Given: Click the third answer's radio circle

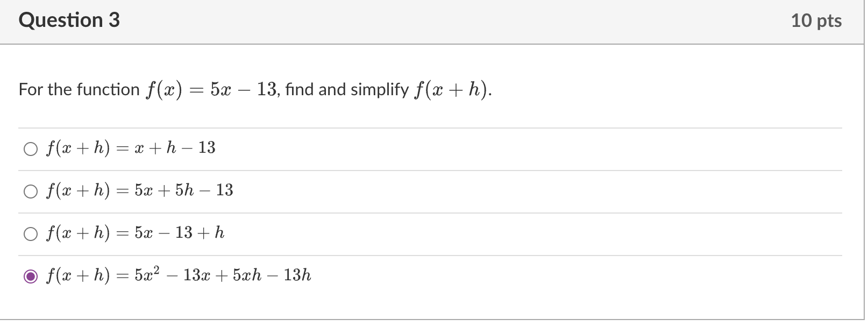Looking at the screenshot, I should tap(31, 233).
